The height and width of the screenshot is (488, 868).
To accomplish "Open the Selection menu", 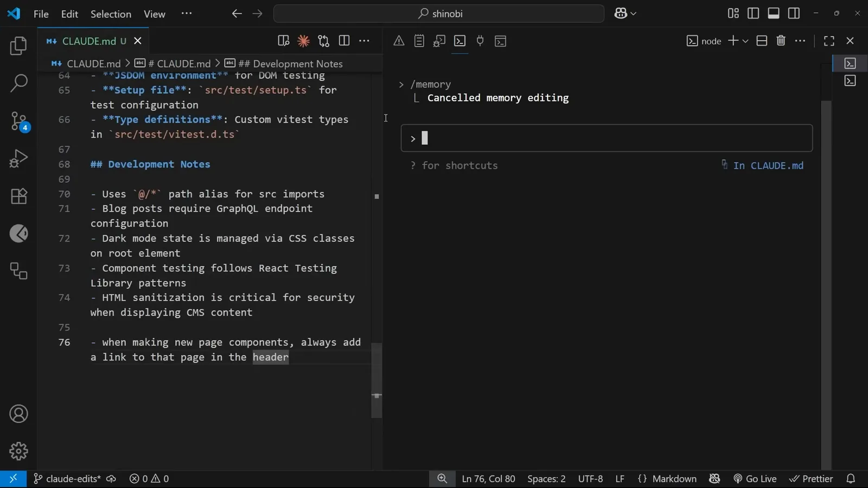I will 111,14.
